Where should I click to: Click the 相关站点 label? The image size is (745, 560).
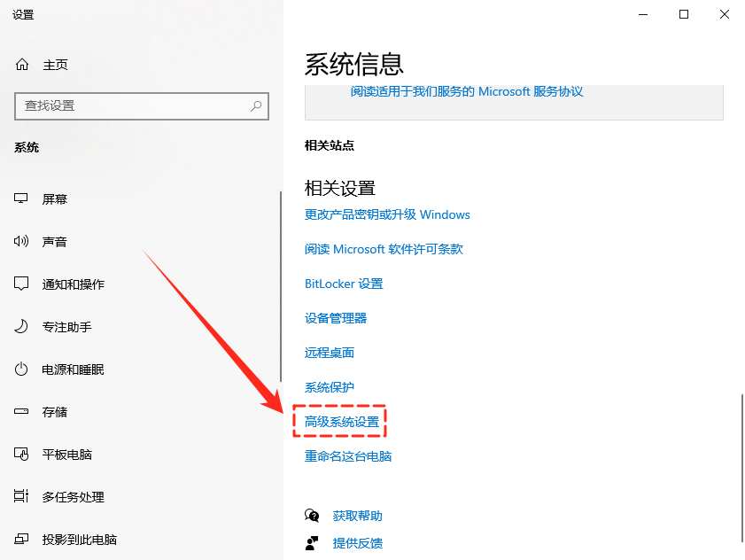[330, 145]
